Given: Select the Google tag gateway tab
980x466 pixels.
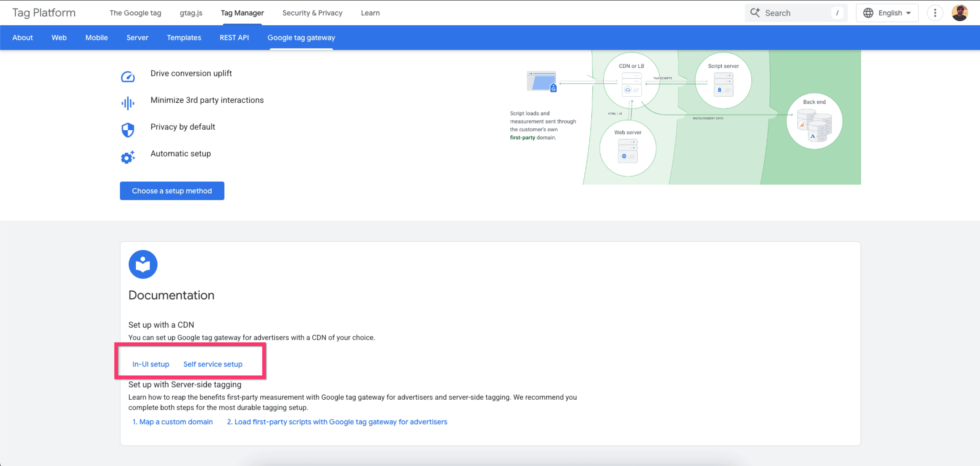Looking at the screenshot, I should coord(301,38).
